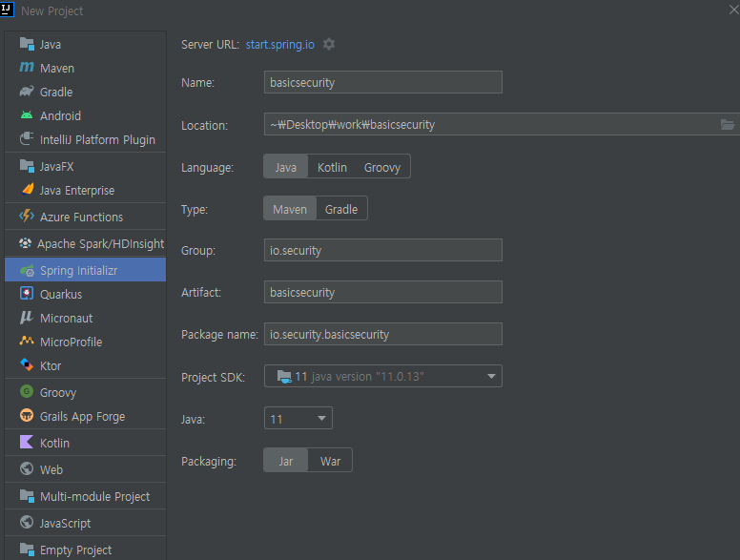Open the Java version dropdown
740x560 pixels.
298,419
